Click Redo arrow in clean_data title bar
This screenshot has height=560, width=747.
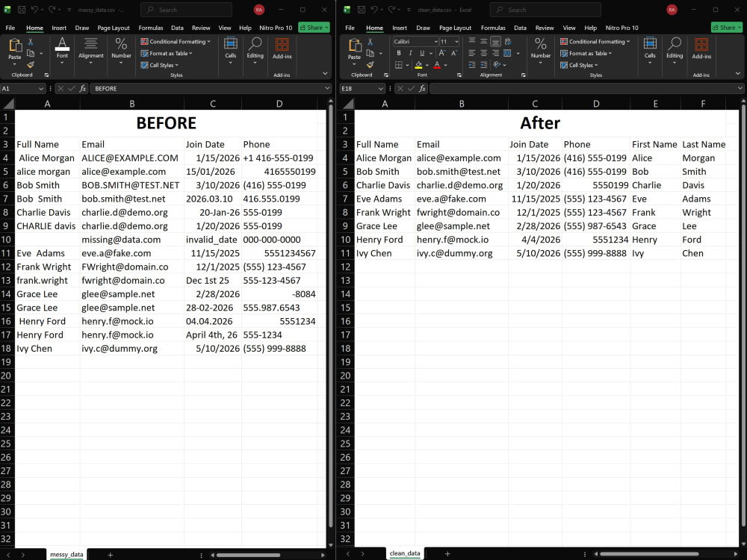click(391, 10)
